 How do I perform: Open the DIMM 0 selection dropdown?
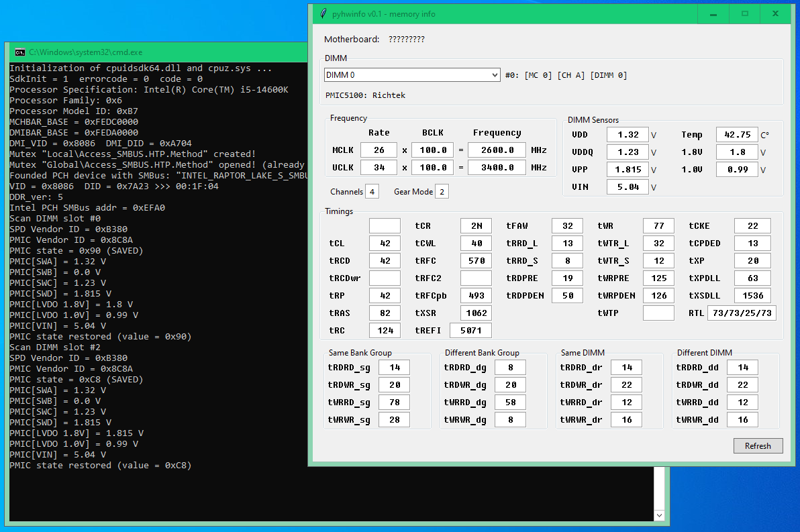pyautogui.click(x=411, y=75)
